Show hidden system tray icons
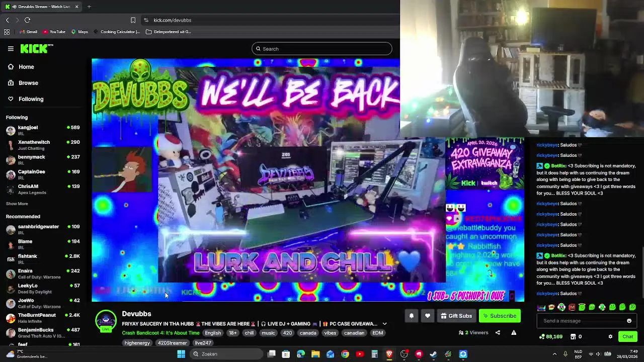The width and height of the screenshot is (644, 362). pyautogui.click(x=554, y=354)
